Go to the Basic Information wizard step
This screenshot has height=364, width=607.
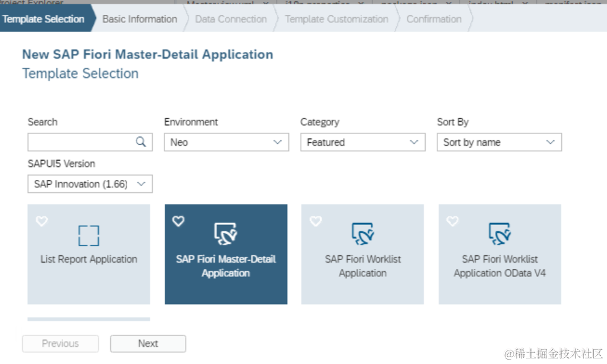click(140, 19)
